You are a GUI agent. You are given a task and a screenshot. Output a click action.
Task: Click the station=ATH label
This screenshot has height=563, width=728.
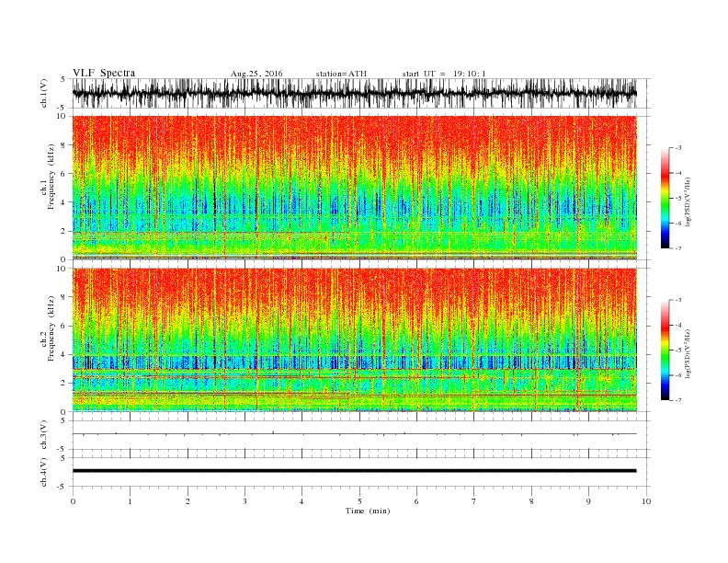click(341, 74)
